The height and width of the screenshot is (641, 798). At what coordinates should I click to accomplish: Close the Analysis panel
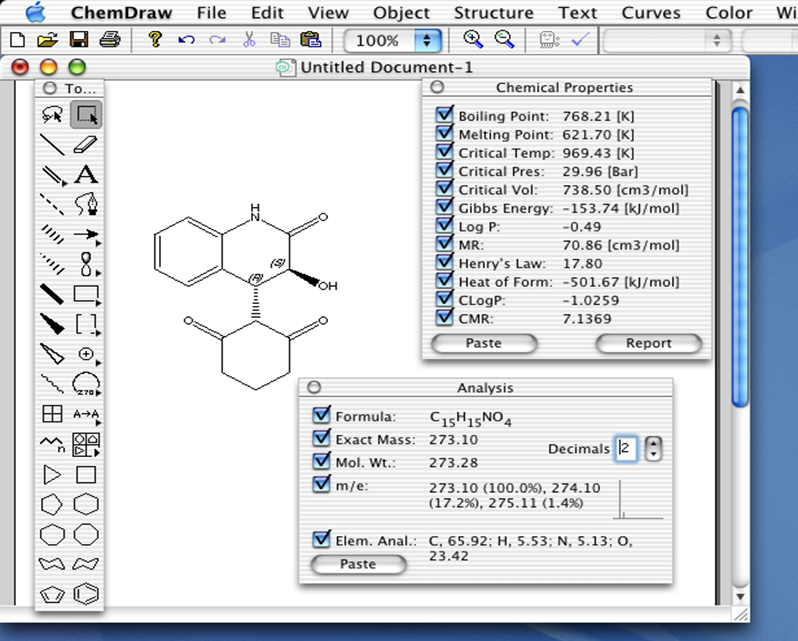pyautogui.click(x=314, y=387)
